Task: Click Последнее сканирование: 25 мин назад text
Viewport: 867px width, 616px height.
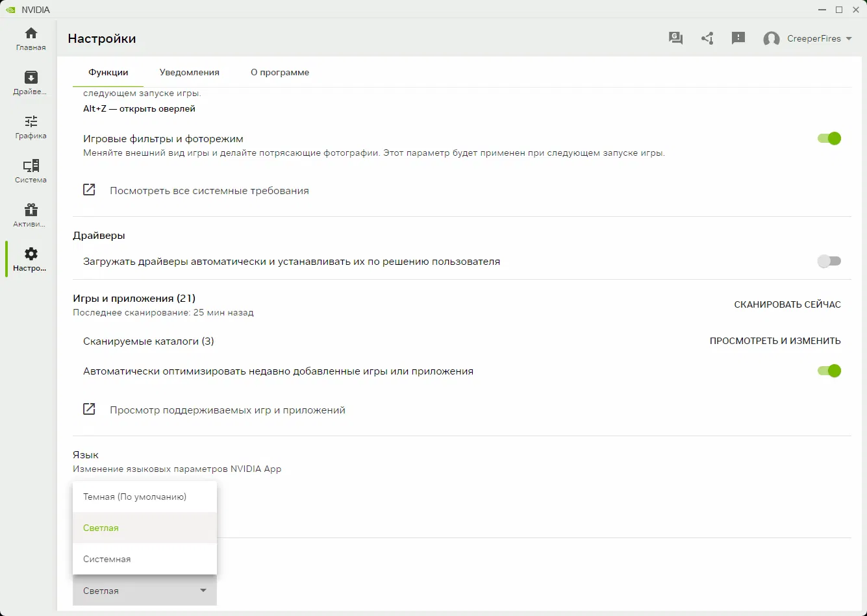Action: tap(163, 313)
